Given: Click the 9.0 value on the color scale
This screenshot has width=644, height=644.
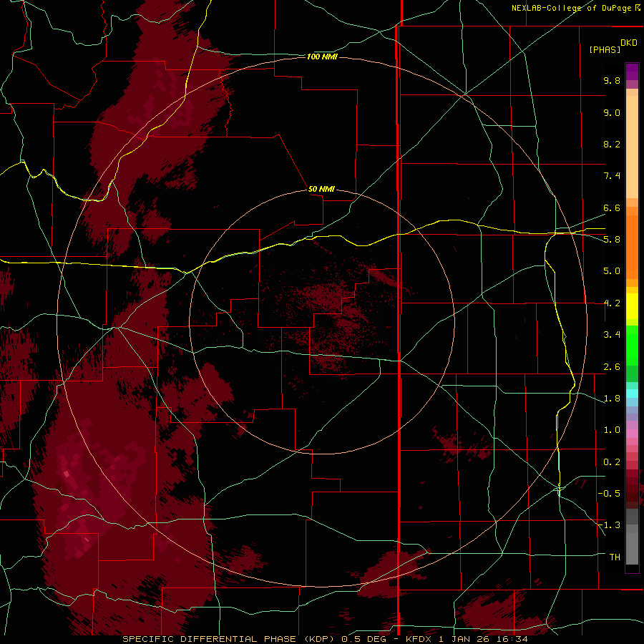Looking at the screenshot, I should (612, 112).
